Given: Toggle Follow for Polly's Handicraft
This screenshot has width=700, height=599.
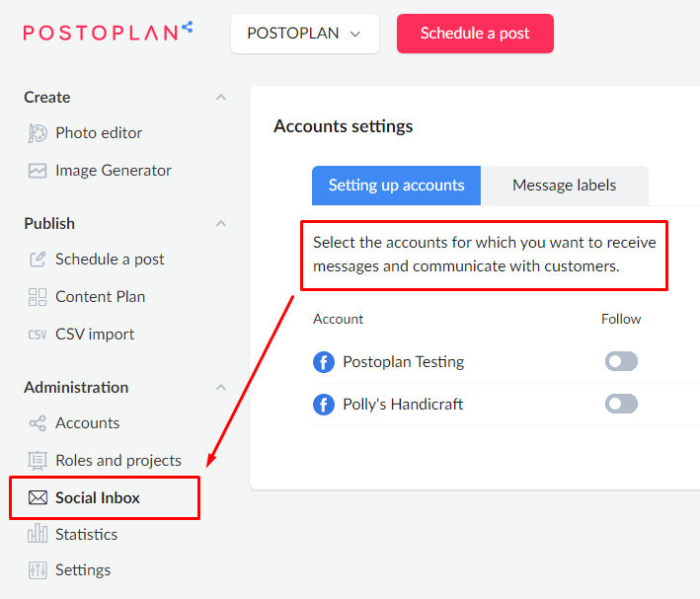Looking at the screenshot, I should point(621,404).
